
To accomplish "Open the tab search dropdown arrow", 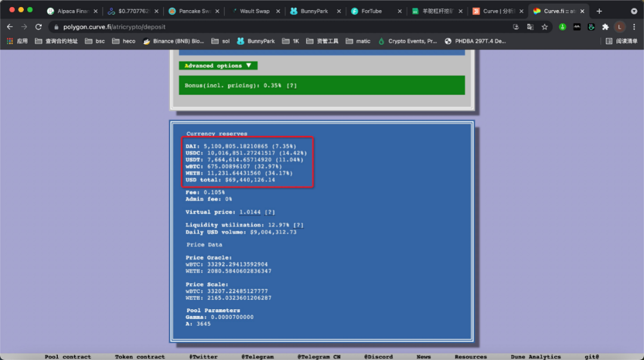I will (x=634, y=11).
